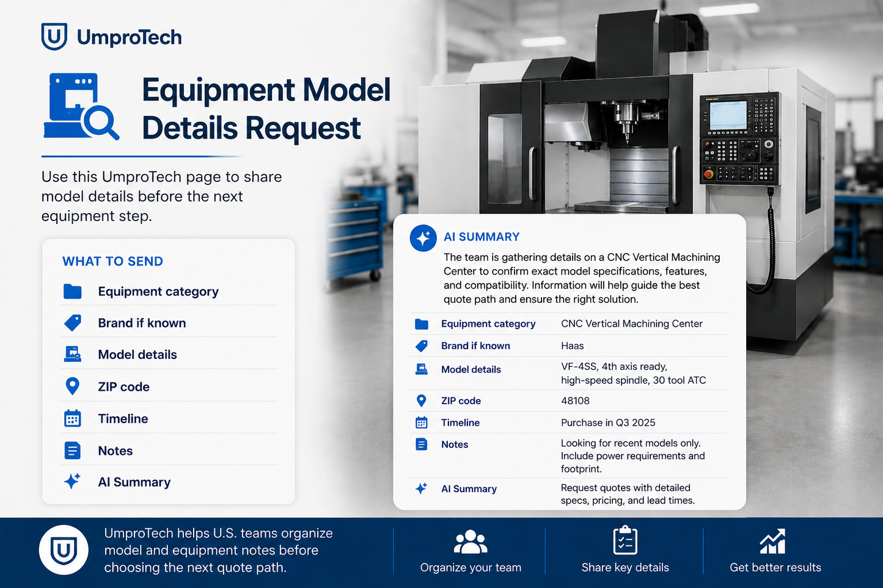The height and width of the screenshot is (588, 883).
Task: Click the value Purchase in Q3 2025
Action: [x=608, y=423]
